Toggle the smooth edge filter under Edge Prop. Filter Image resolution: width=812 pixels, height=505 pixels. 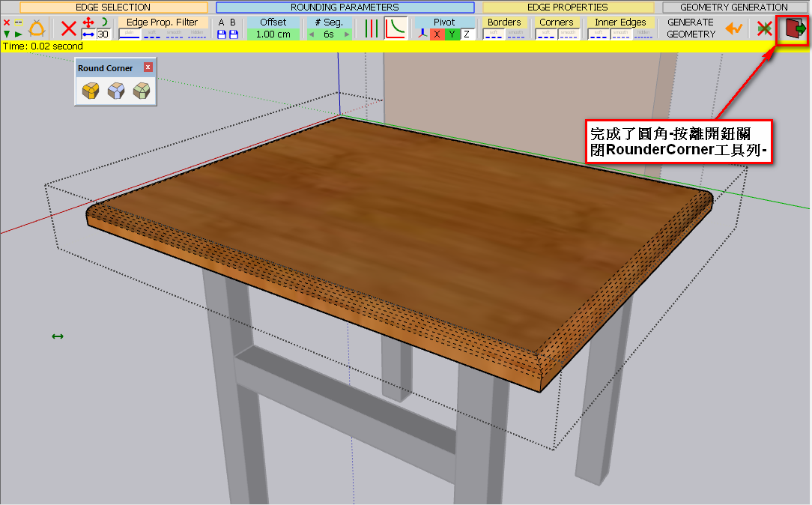174,34
